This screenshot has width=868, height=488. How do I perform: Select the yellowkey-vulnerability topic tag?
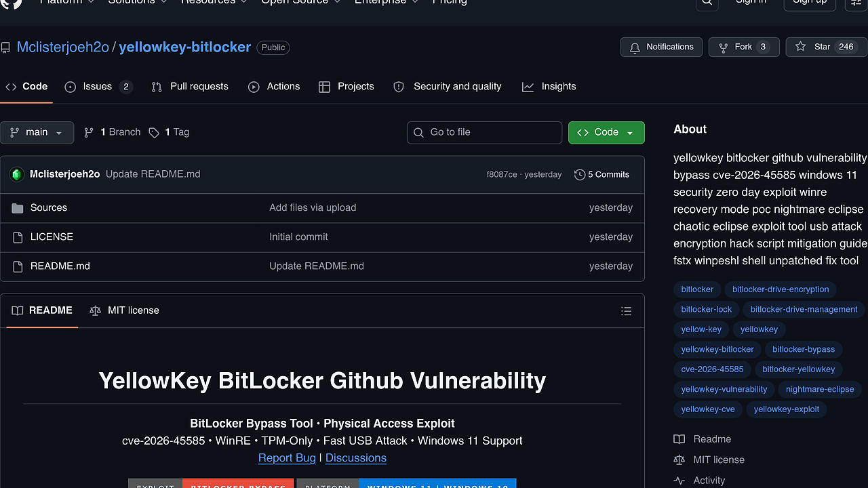click(724, 389)
